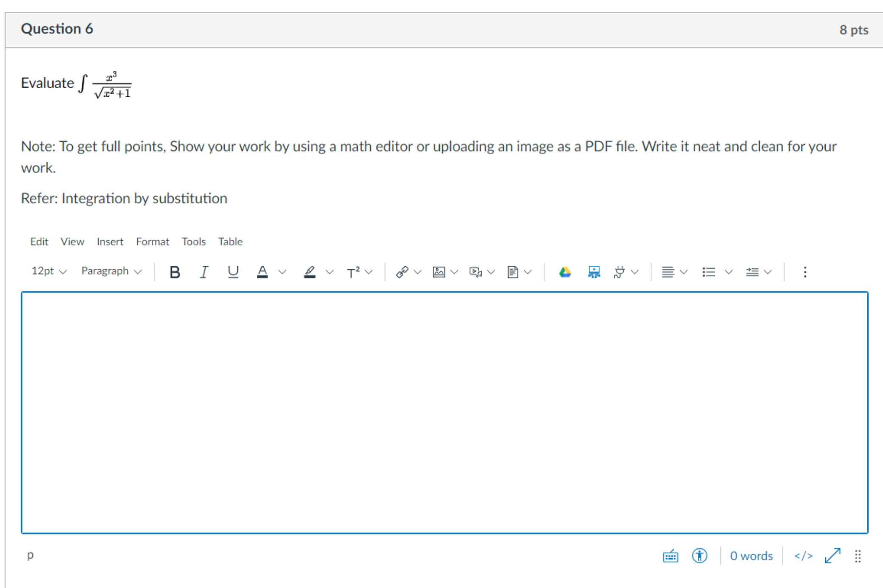Viewport: 883px width, 588px height.
Task: Click the document upload icon
Action: point(513,272)
